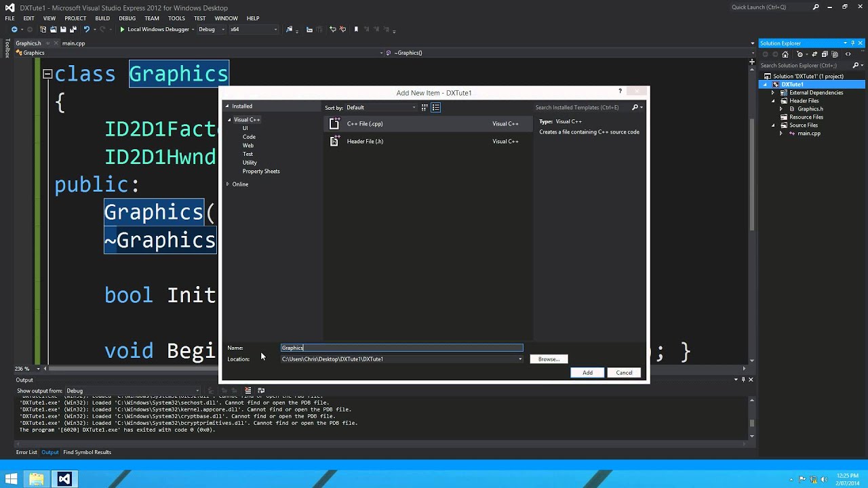Select the Header File (.h) template
Viewport: 868px width, 488px height.
tap(429, 142)
